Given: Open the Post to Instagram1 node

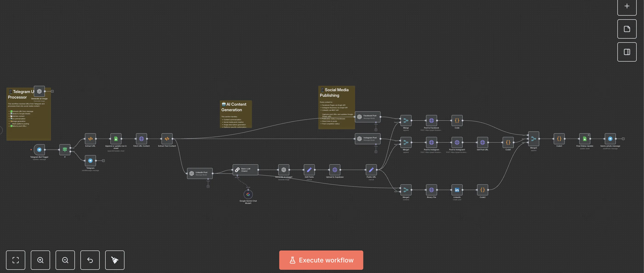Looking at the screenshot, I should coord(457,142).
